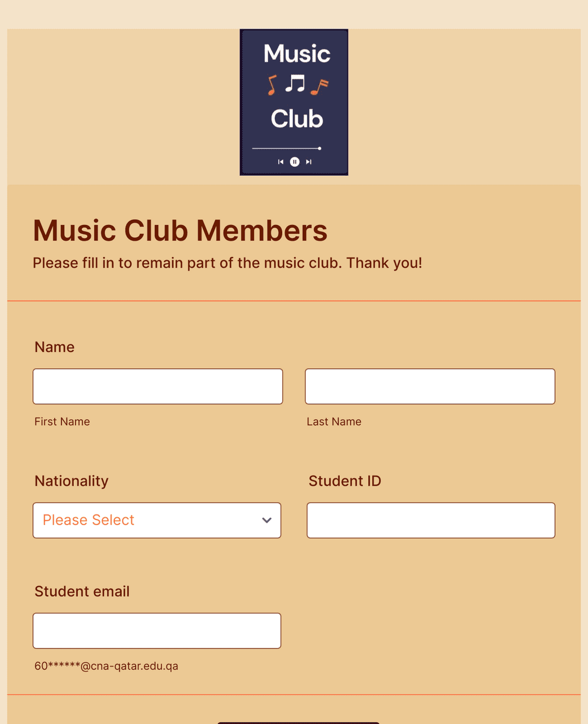Click the next track icon on the album art
This screenshot has height=724, width=588.
click(x=309, y=162)
